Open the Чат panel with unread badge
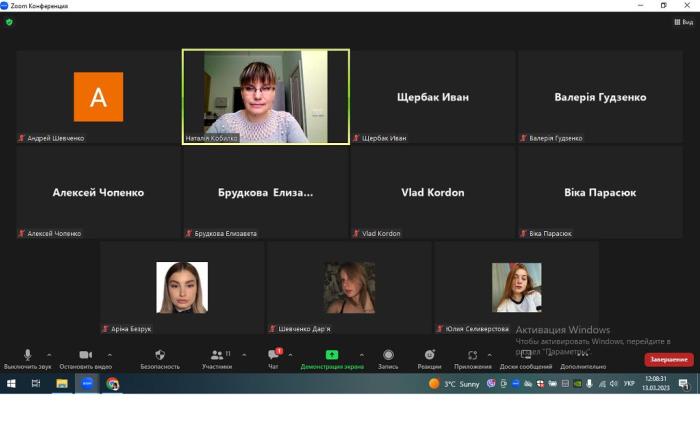 click(273, 356)
